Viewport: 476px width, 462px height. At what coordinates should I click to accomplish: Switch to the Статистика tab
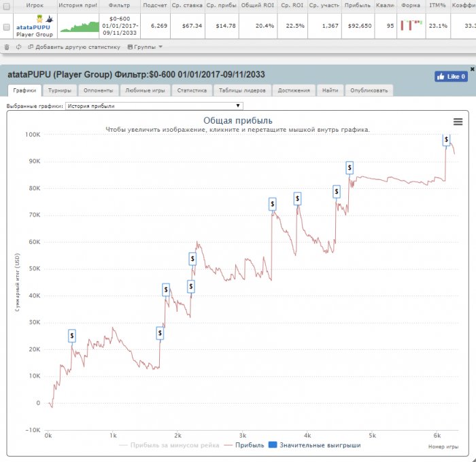click(x=192, y=90)
